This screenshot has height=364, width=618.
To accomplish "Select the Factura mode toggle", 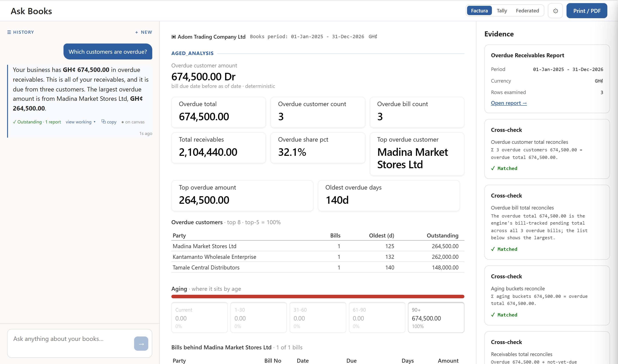I will (479, 11).
